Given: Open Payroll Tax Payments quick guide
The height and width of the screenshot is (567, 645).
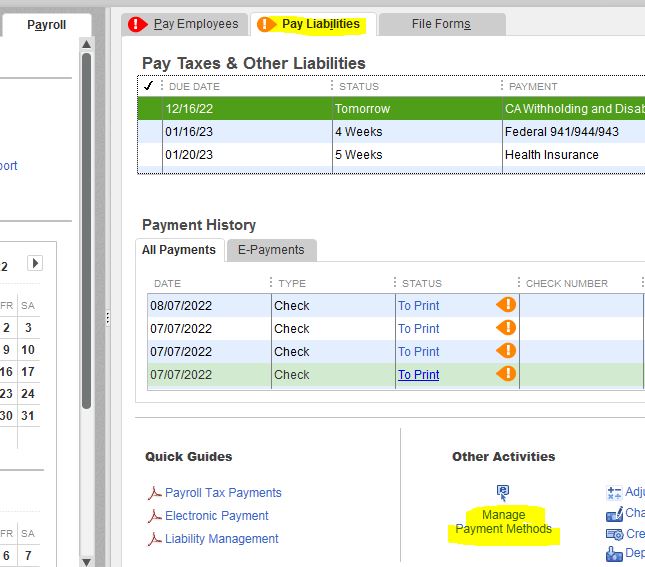Looking at the screenshot, I should (x=223, y=493).
